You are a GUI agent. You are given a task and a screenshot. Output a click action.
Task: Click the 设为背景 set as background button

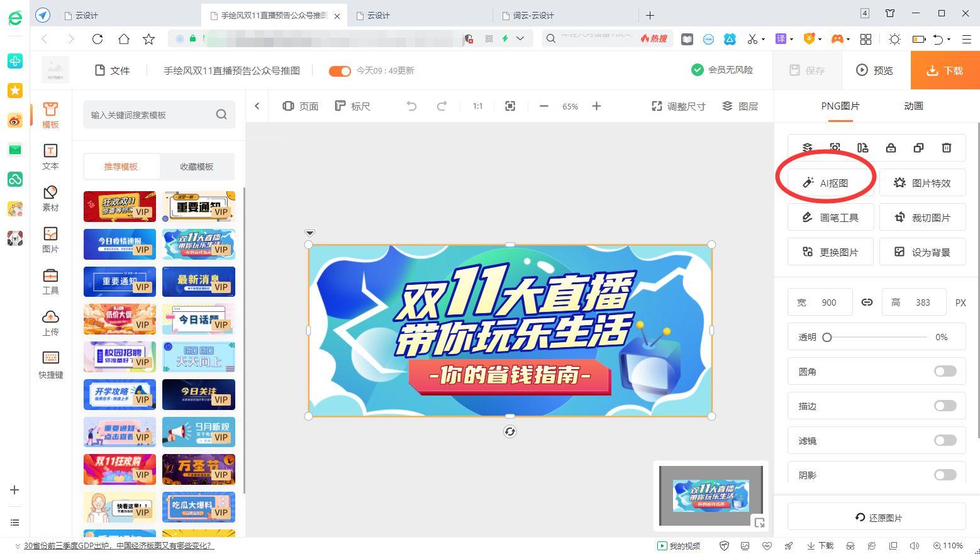click(x=922, y=252)
